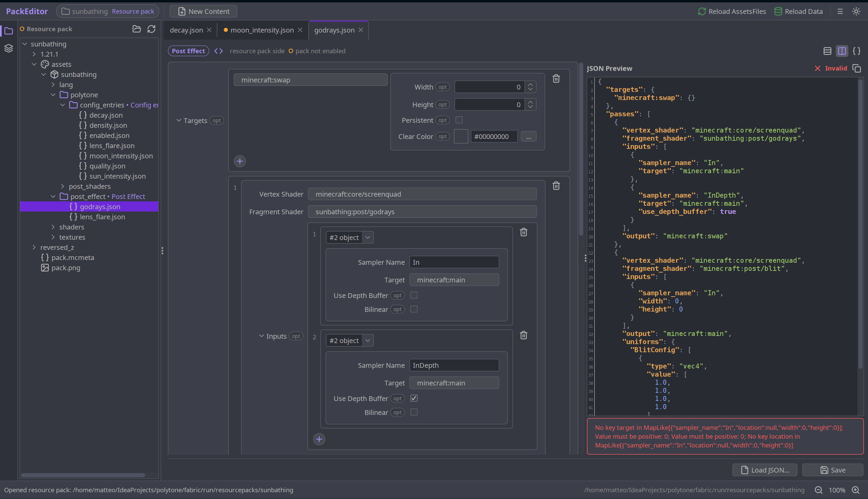
Task: Open the first #2 object dropdown
Action: [x=350, y=238]
